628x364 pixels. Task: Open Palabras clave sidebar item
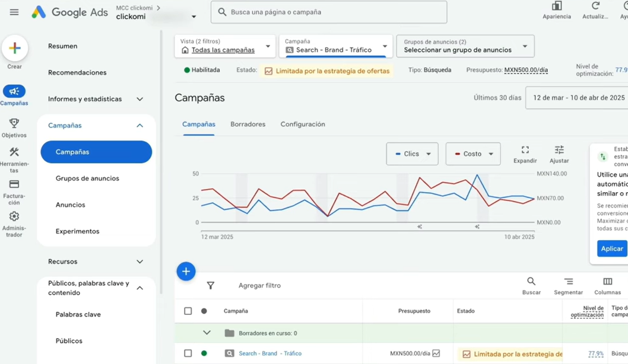click(x=78, y=314)
